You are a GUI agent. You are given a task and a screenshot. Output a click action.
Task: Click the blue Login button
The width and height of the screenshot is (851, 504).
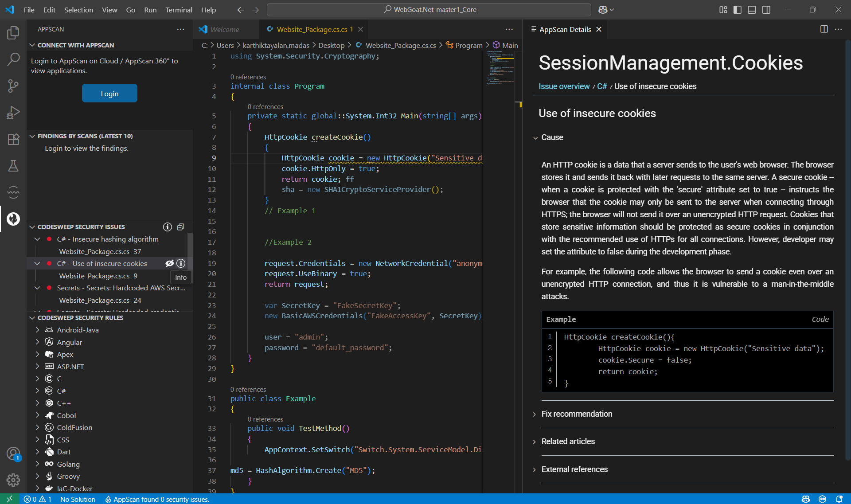(x=109, y=94)
